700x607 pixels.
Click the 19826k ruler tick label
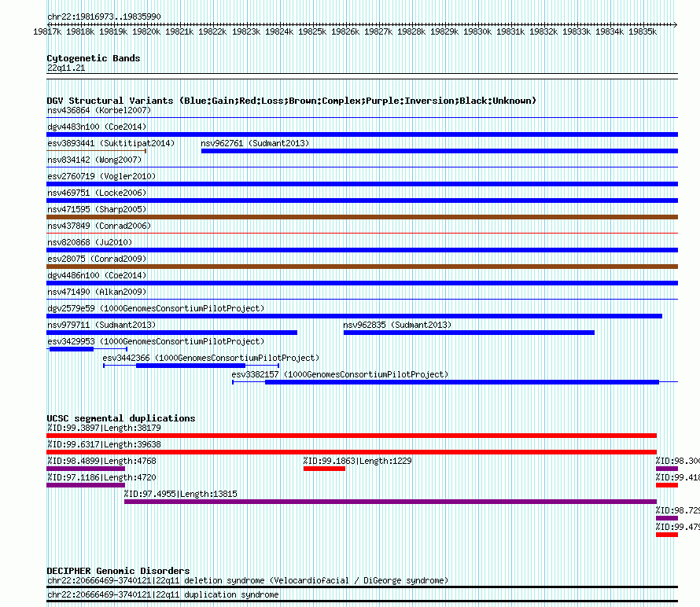pyautogui.click(x=345, y=31)
